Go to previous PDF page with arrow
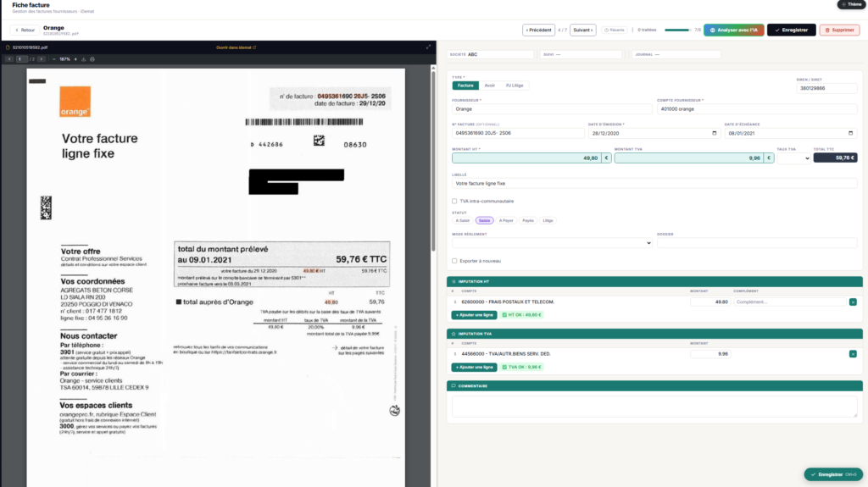Screen dimensions: 868x487 tap(9, 59)
